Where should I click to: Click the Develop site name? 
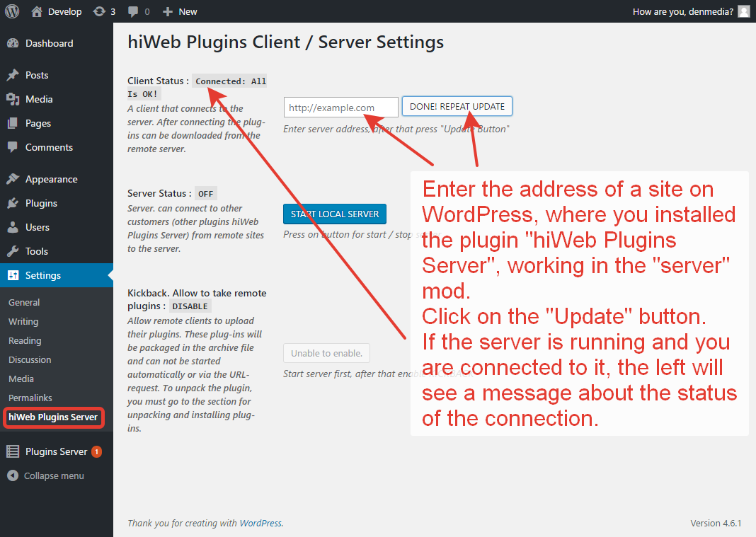click(64, 11)
